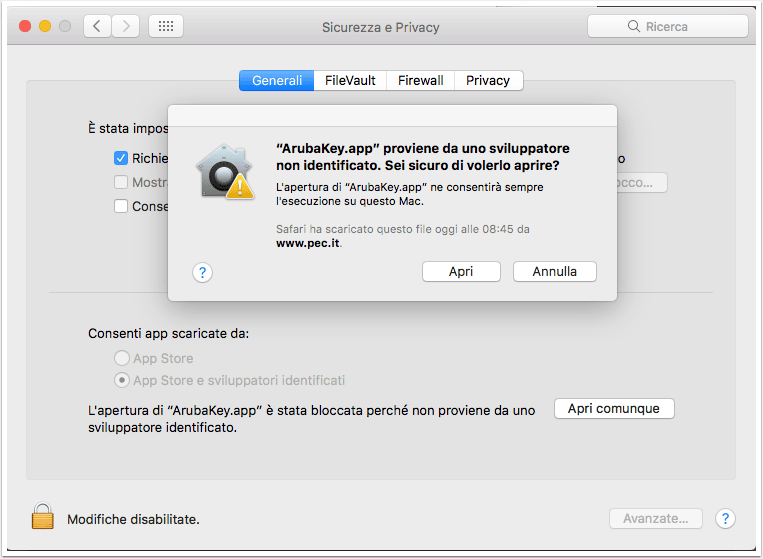This screenshot has height=559, width=763.
Task: Go back with the left arrow button
Action: click(x=97, y=26)
